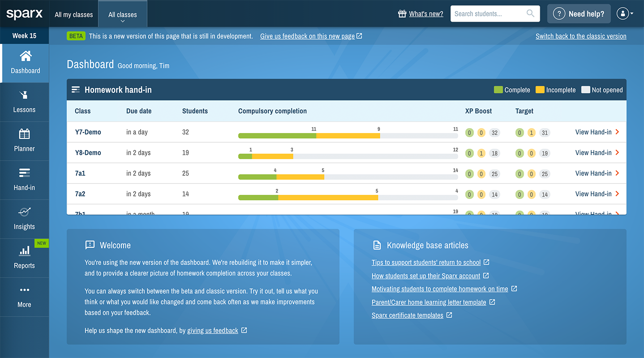Screen dimensions: 644x358
Task: Click external icon beside Tips to support students
Action: (x=486, y=262)
